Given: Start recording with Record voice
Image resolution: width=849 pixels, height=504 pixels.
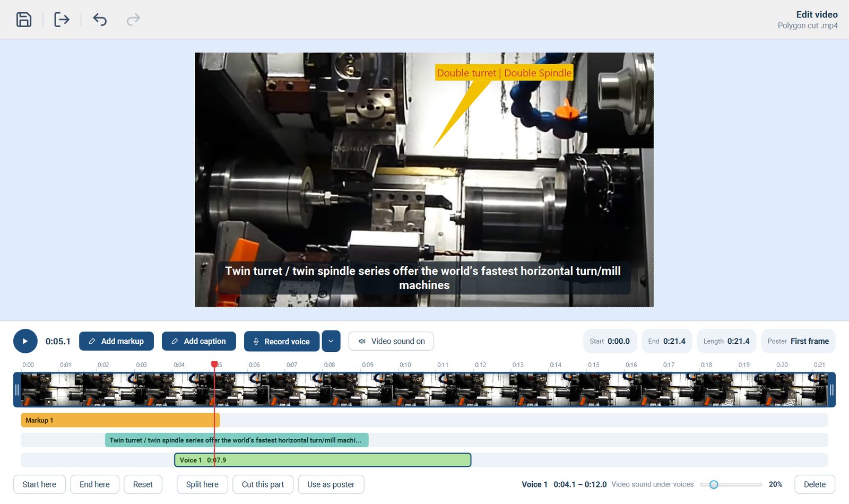Looking at the screenshot, I should (281, 341).
